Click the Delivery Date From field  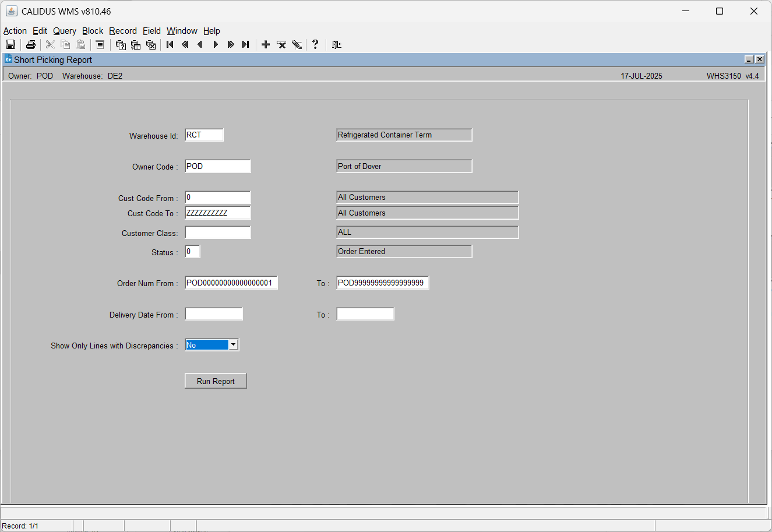coord(214,314)
